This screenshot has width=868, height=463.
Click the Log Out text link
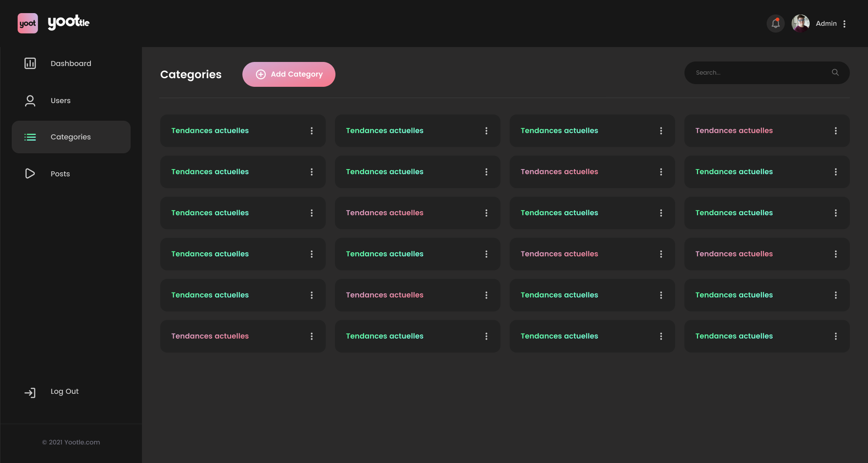[65, 392]
